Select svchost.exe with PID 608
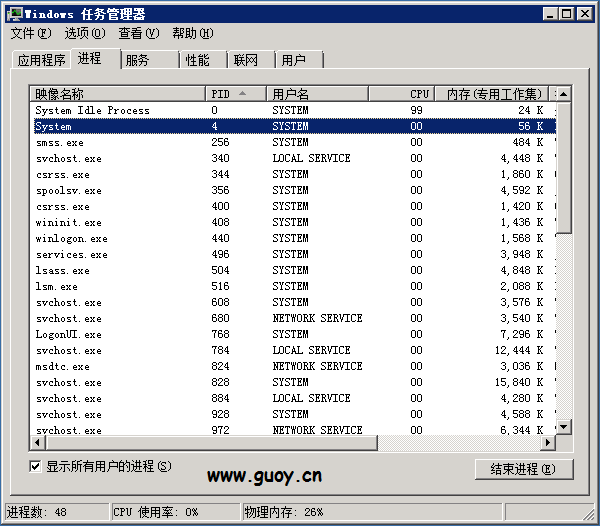 pyautogui.click(x=293, y=303)
